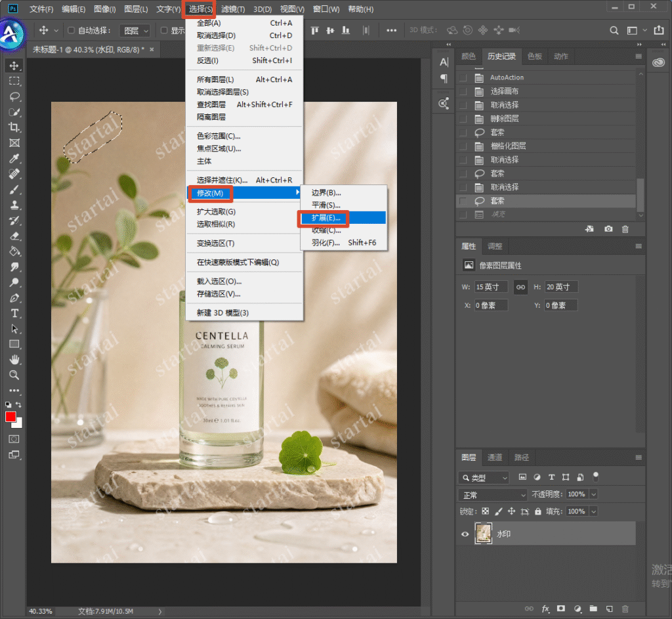Select the Hand tool

pos(14,360)
